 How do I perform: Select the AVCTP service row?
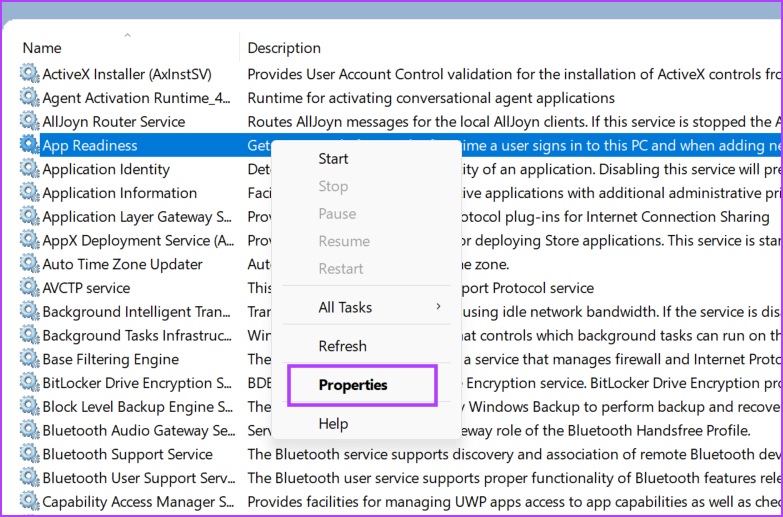click(x=86, y=288)
